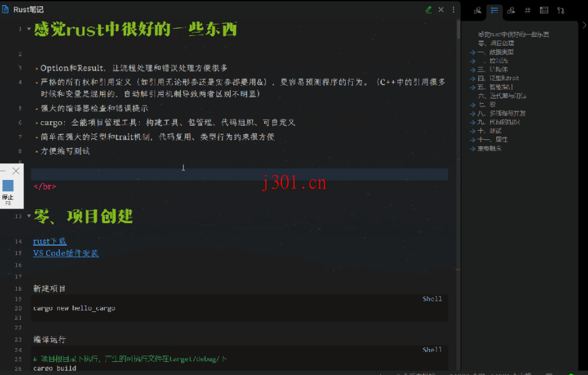Click the bullet starting with cargo:全能项目管理工具
588x375 pixels.
point(168,122)
